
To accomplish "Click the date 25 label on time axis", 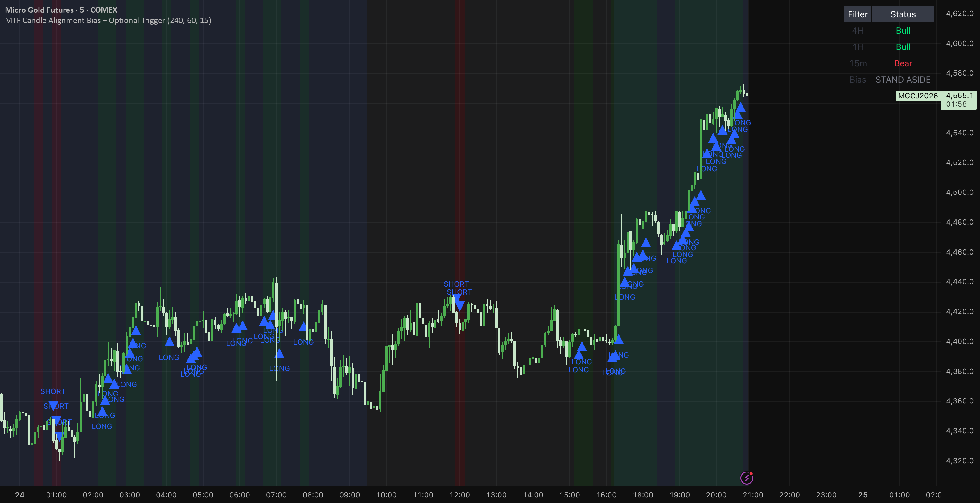I will pyautogui.click(x=863, y=495).
